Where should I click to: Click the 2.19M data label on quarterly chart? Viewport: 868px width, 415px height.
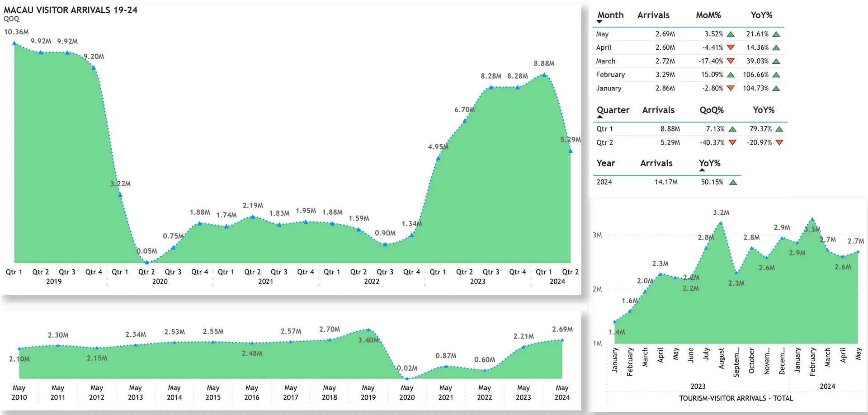253,206
